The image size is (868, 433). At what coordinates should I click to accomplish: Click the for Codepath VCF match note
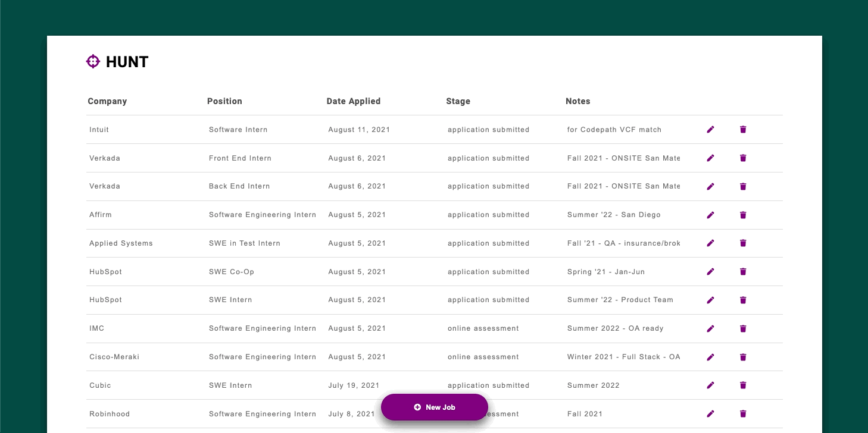tap(614, 130)
